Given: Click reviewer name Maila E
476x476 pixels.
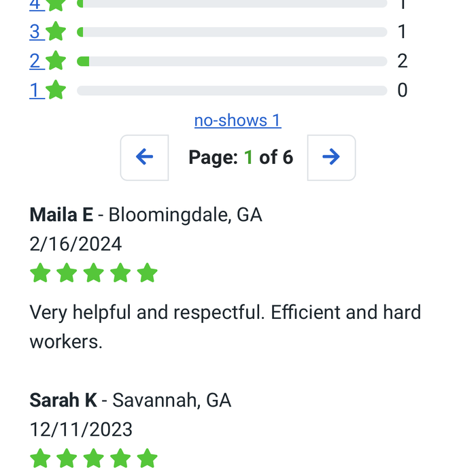Looking at the screenshot, I should (61, 215).
